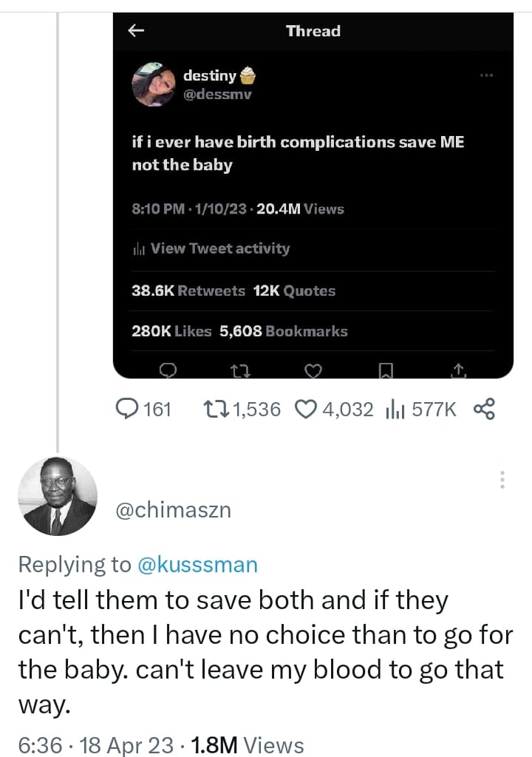Tap the back arrow in Thread header
532x757 pixels.
click(135, 30)
